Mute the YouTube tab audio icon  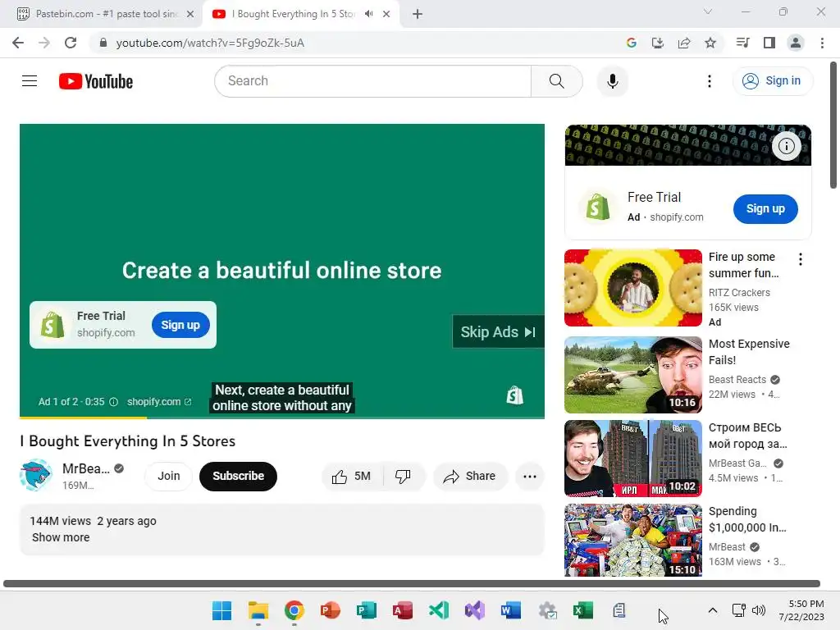pos(368,14)
